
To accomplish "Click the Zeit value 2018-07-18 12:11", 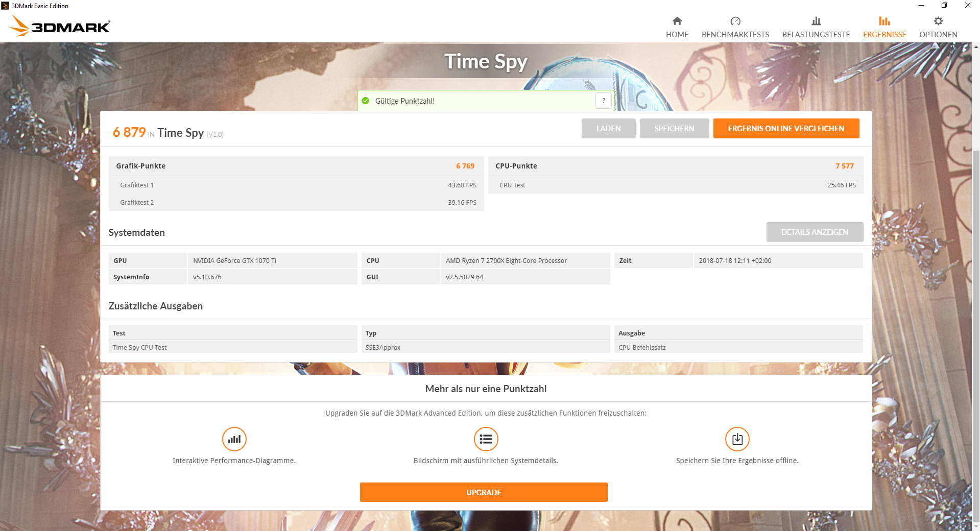I will point(735,261).
